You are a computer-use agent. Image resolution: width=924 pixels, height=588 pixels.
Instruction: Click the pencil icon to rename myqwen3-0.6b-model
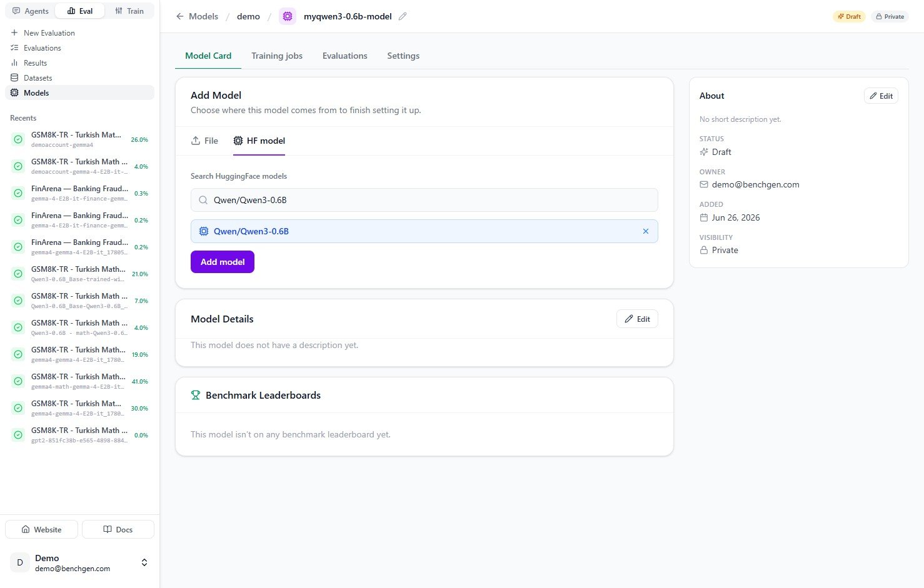(403, 16)
